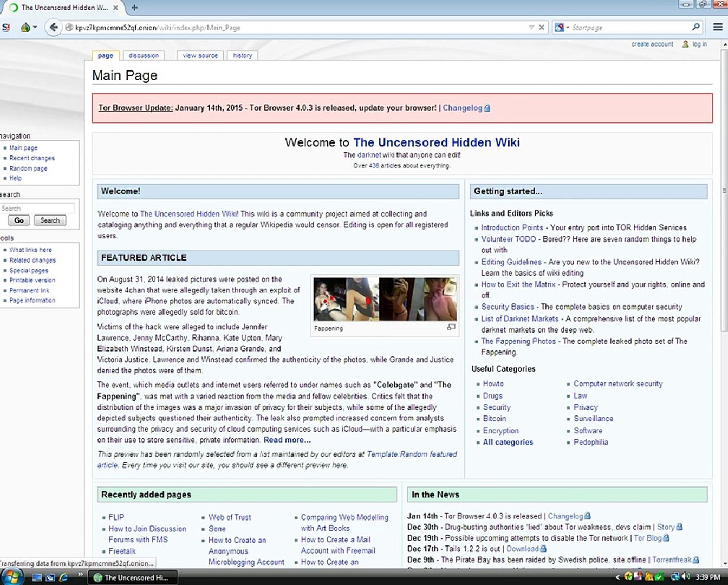Open search engine selector dropdown

[562, 27]
